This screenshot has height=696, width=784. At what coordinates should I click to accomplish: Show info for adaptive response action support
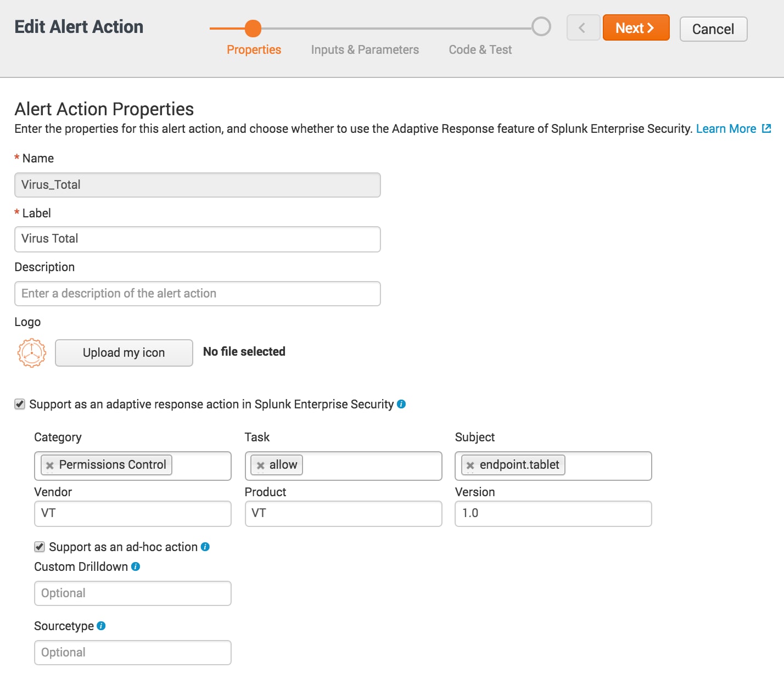point(401,404)
